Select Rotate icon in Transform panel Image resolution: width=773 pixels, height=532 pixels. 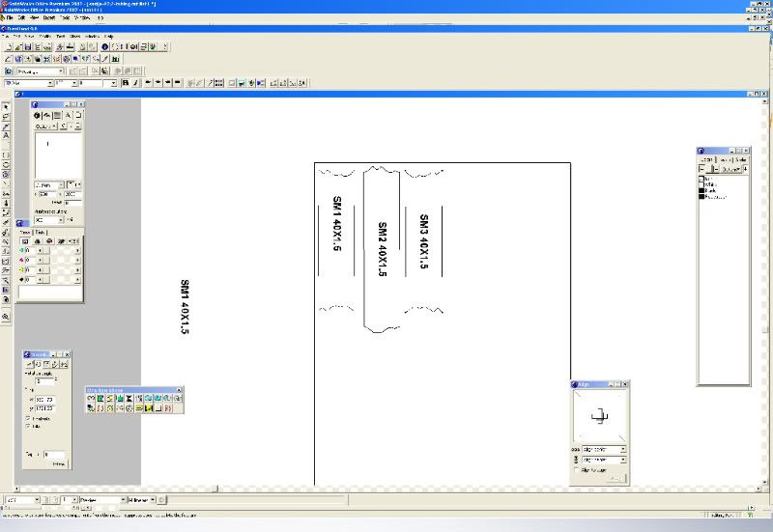(x=38, y=365)
